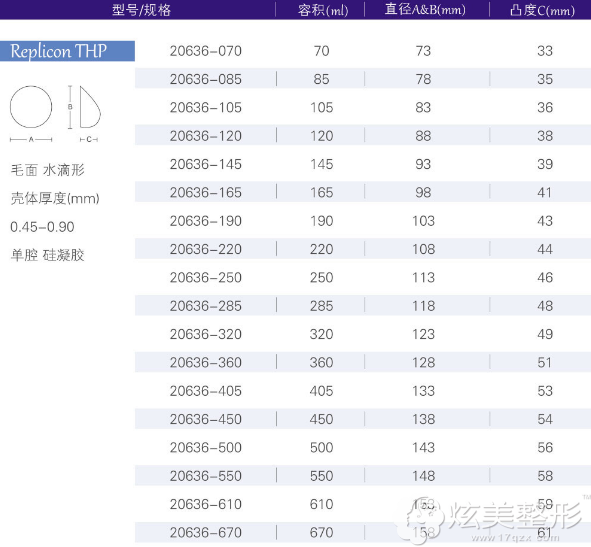Select diameter value 83
Viewport: 591px width, 547px height.
tap(423, 107)
